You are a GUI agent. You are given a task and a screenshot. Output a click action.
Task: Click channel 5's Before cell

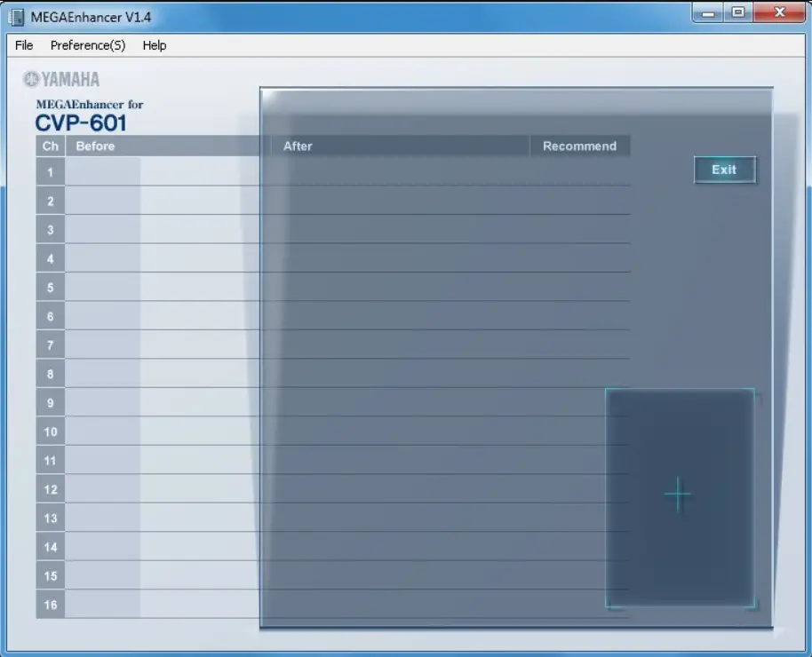click(160, 287)
